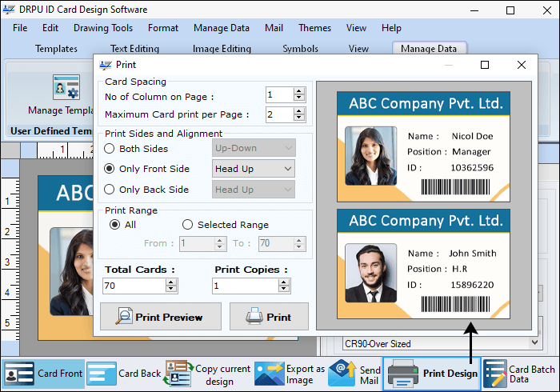Click the Print button in dialog
560x392 pixels.
269,317
